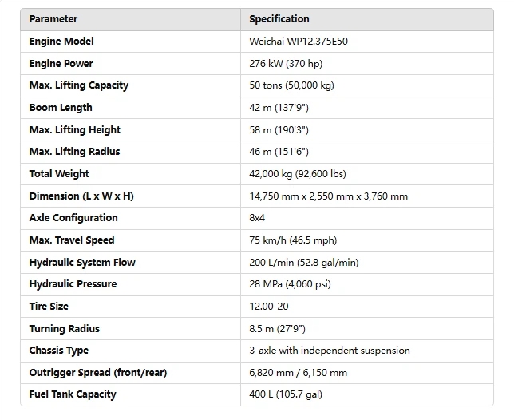Click the Max. Lifting Capacity label
The height and width of the screenshot is (420, 514).
[78, 85]
